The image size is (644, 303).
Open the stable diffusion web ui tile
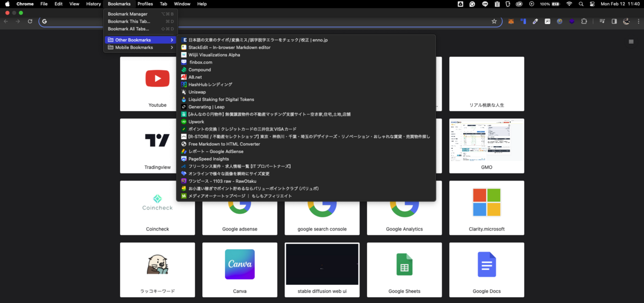[322, 270]
